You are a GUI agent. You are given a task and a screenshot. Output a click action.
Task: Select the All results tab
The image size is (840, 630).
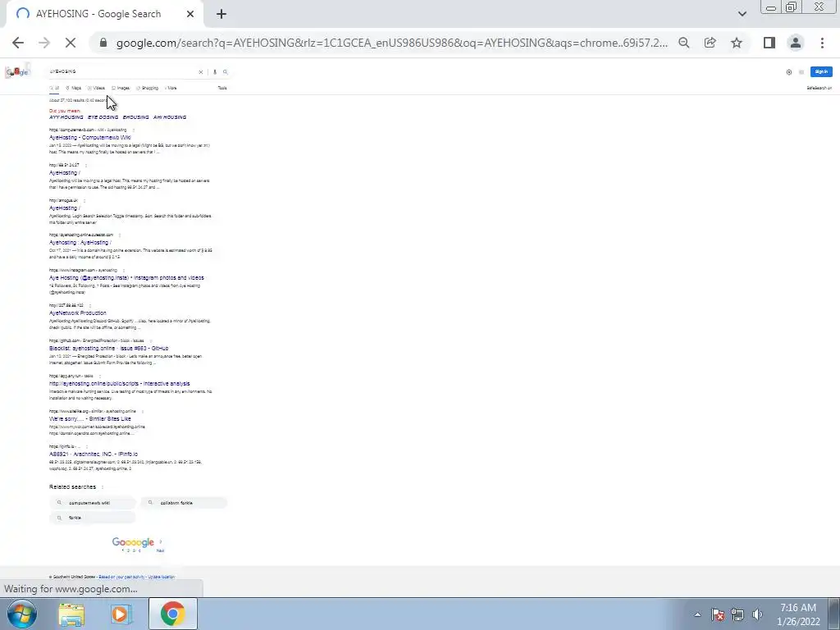(54, 88)
